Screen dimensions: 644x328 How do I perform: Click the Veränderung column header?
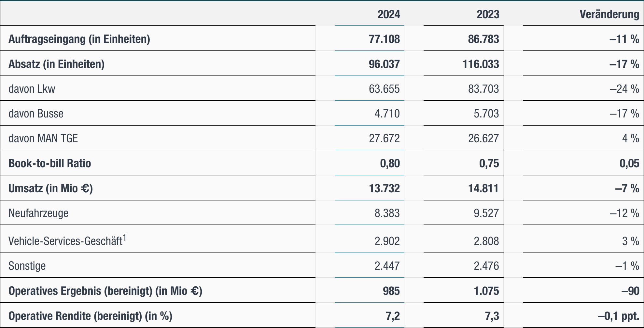[609, 14]
